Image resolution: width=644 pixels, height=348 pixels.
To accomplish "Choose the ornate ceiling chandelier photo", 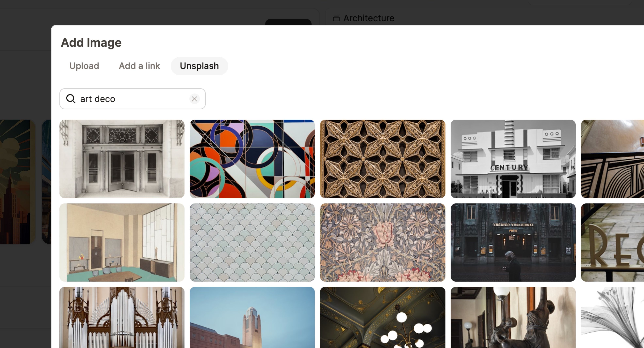I will coord(383,323).
